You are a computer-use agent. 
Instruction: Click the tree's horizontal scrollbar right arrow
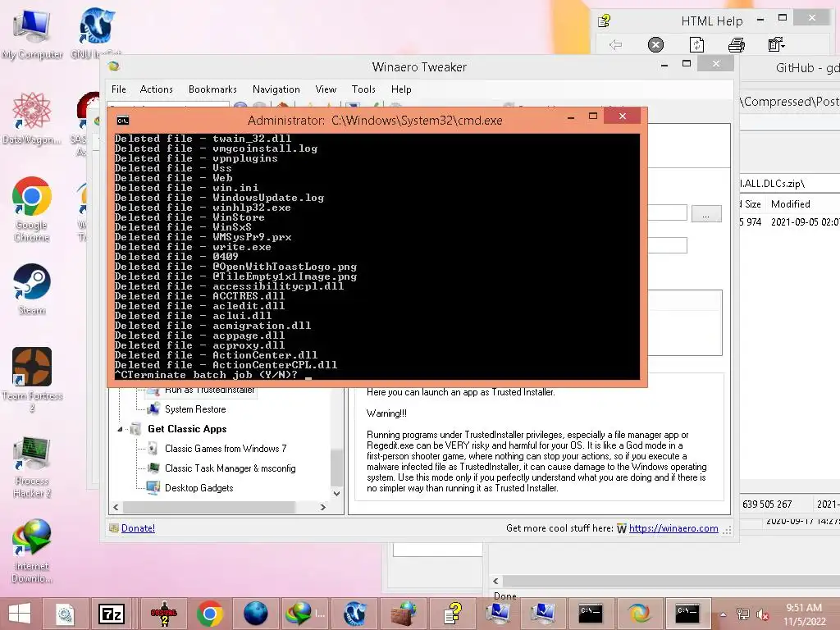tap(322, 507)
